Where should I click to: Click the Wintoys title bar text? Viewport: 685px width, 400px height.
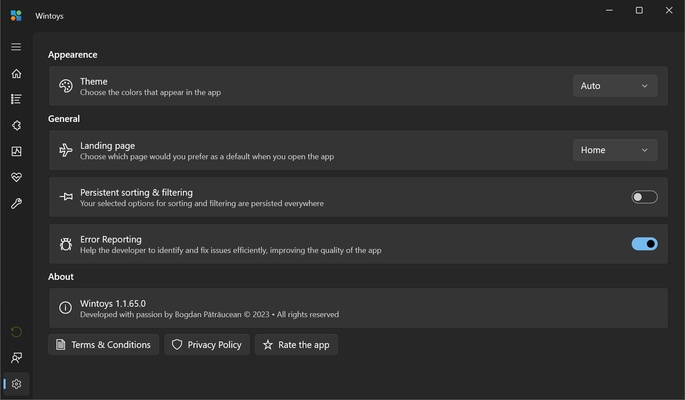[49, 16]
